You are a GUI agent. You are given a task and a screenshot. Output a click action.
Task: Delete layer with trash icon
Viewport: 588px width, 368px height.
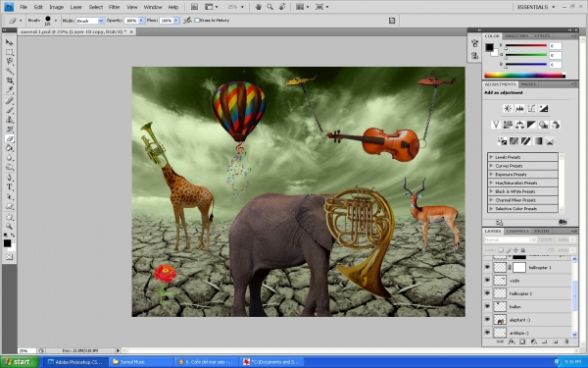[x=566, y=342]
